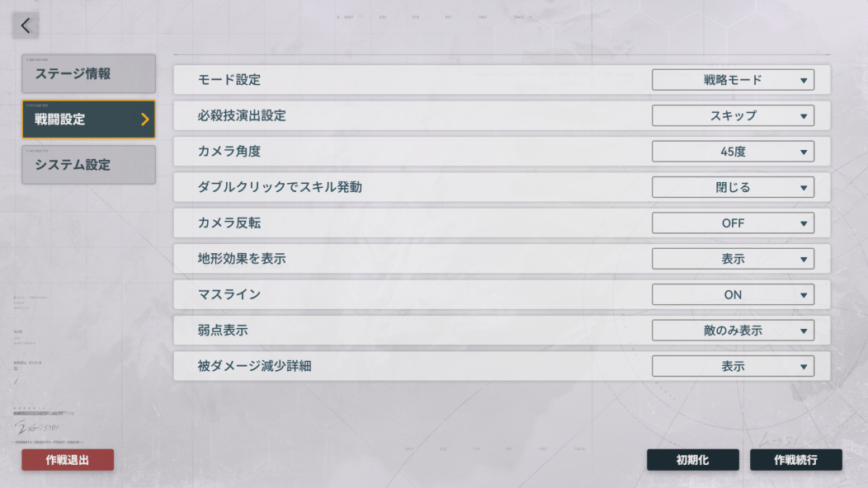Screen dimensions: 868x488
Task: Click the back arrow icon
Action: coord(26,26)
